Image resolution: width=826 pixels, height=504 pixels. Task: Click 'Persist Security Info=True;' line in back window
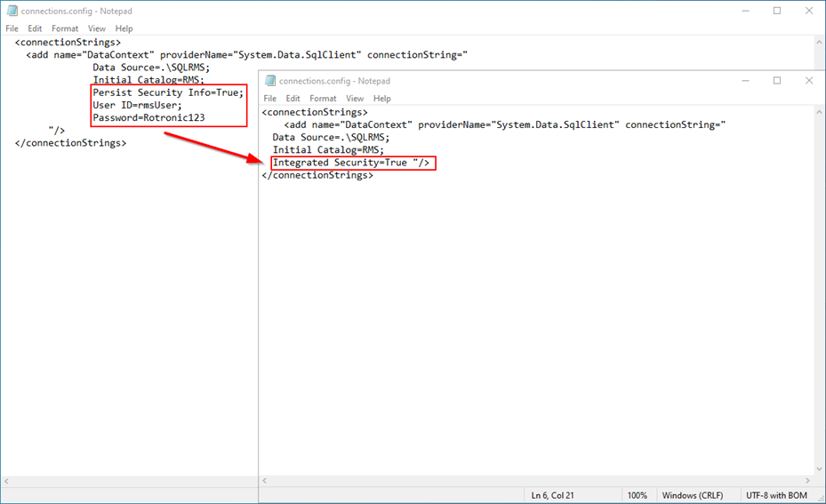point(168,92)
